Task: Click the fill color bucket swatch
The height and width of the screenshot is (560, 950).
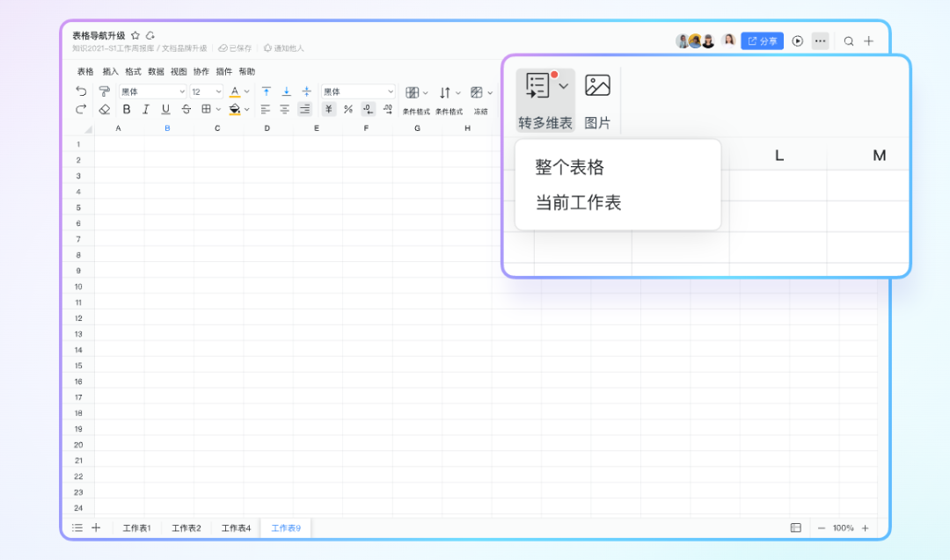Action: coord(235,109)
